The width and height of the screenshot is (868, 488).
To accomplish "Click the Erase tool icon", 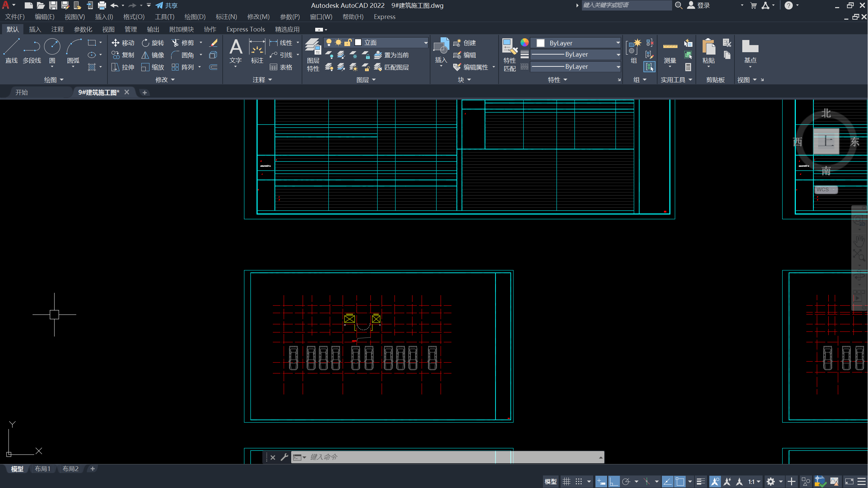I will (214, 43).
